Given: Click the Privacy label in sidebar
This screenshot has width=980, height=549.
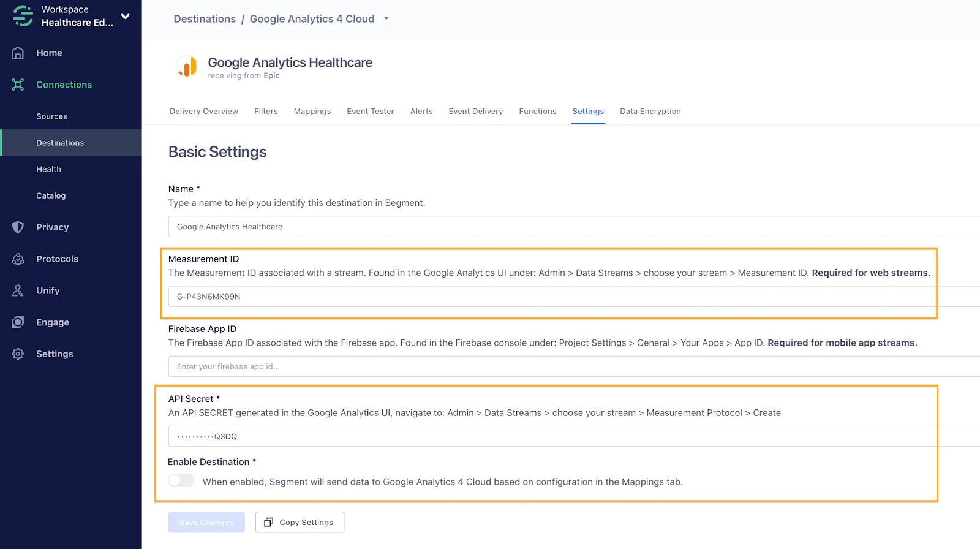Looking at the screenshot, I should coord(52,227).
